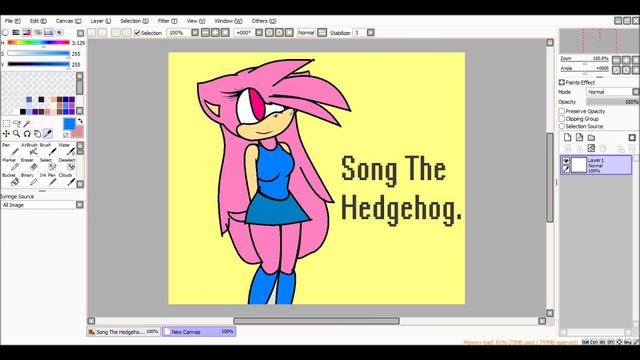Open the Window menu
This screenshot has height=360, width=640.
click(x=228, y=21)
